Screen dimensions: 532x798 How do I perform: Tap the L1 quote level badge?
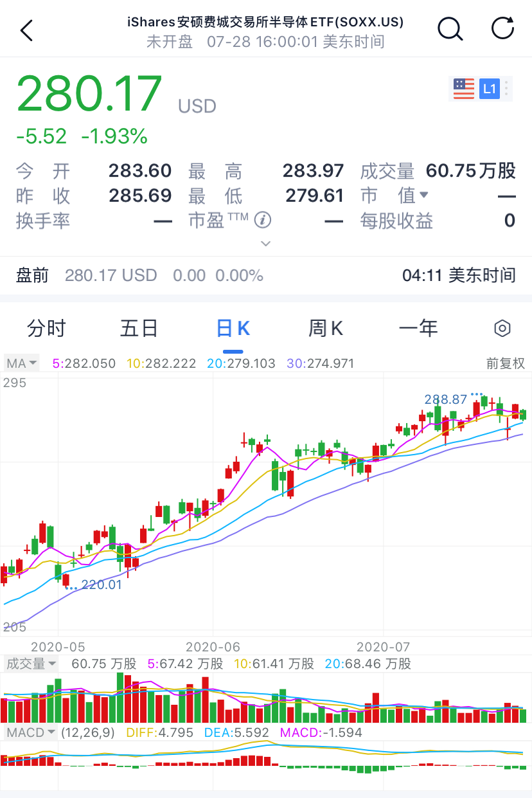pos(490,89)
